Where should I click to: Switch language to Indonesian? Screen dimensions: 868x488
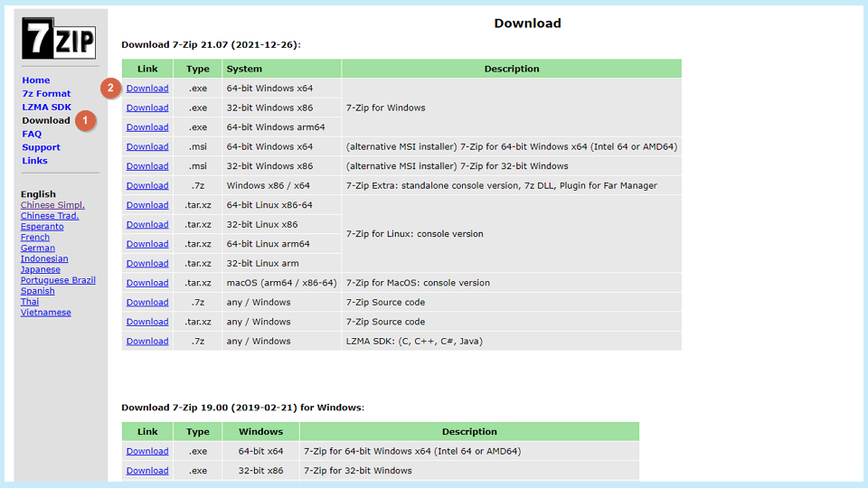pos(44,258)
